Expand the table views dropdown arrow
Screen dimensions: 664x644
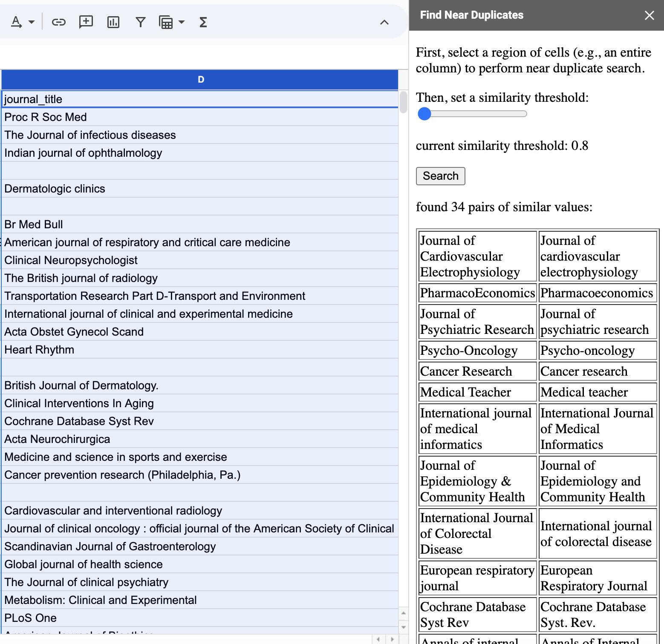(182, 22)
